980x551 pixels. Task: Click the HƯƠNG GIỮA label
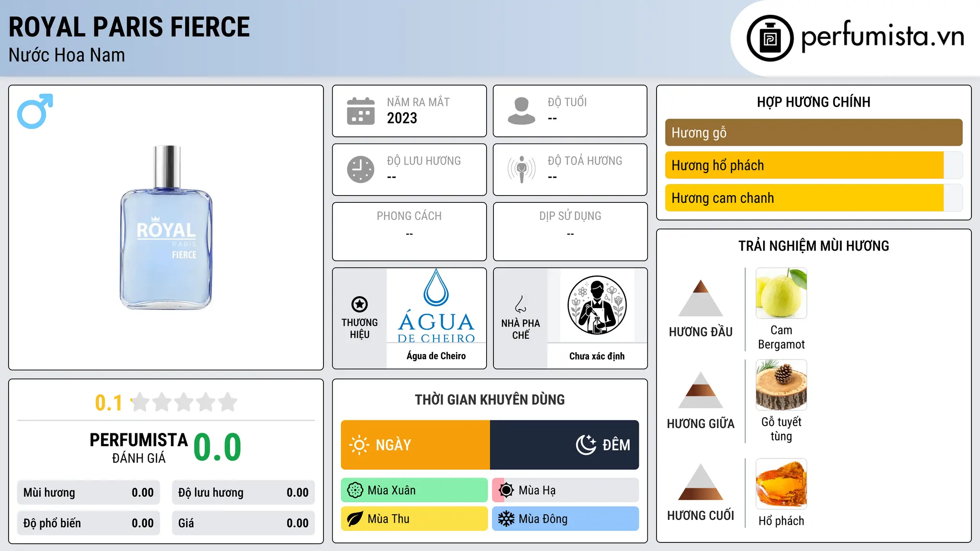click(701, 424)
